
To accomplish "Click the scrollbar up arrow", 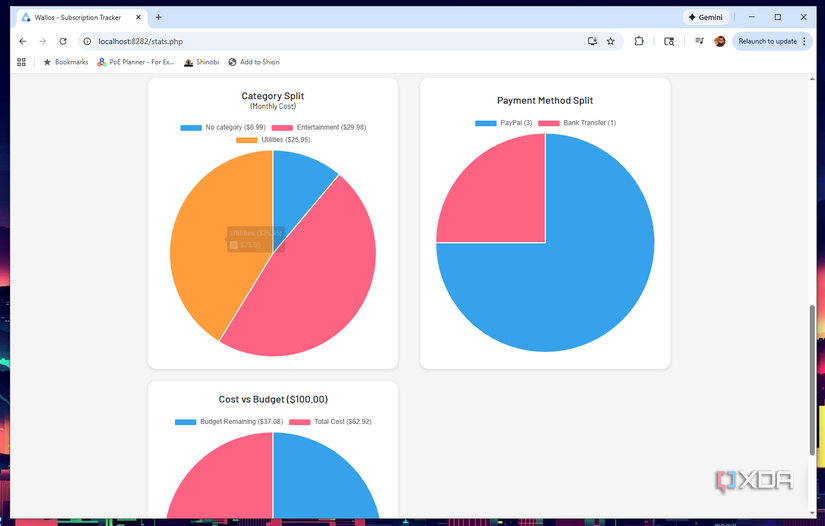I will [x=812, y=79].
